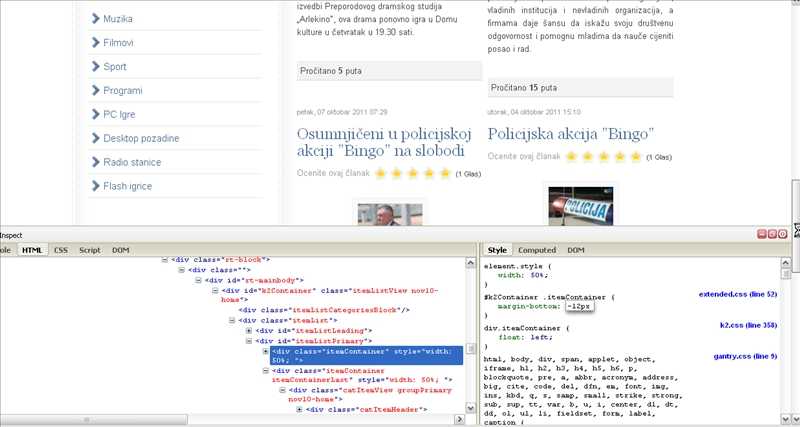Select the Computed side panel tab
The height and width of the screenshot is (427, 800).
537,250
